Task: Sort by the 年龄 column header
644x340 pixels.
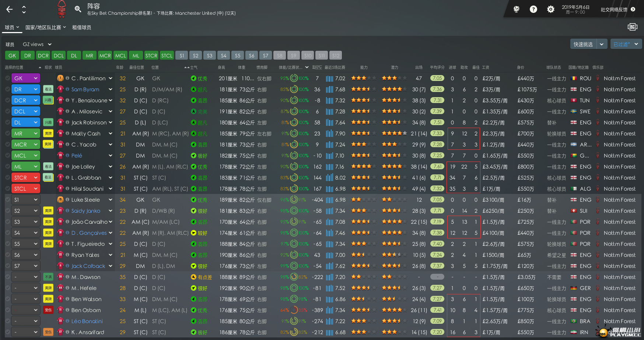Action: coord(120,67)
